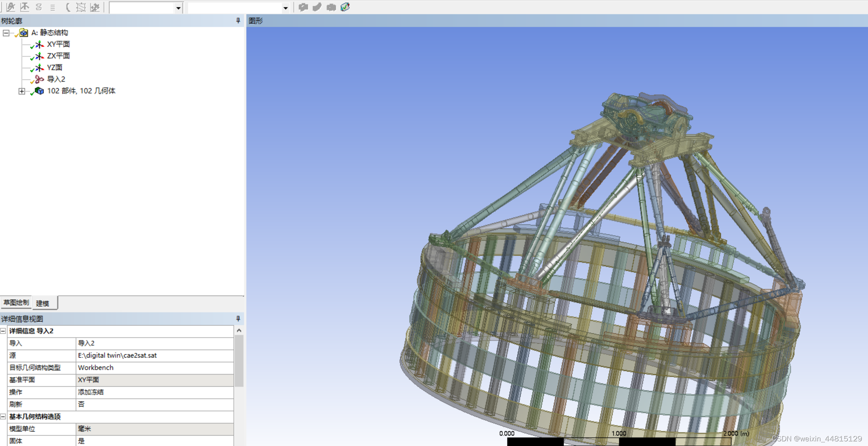Click the first greyed icon after second dropdown
This screenshot has height=446, width=868.
coord(303,7)
